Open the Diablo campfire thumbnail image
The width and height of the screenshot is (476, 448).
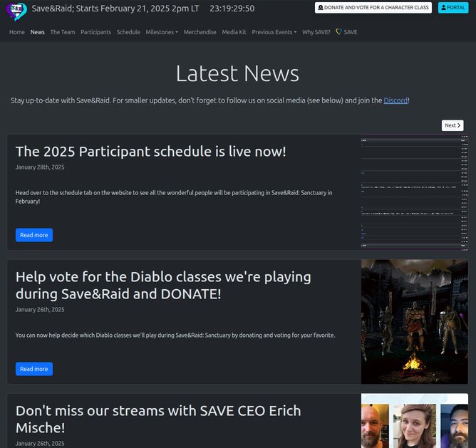(x=414, y=322)
